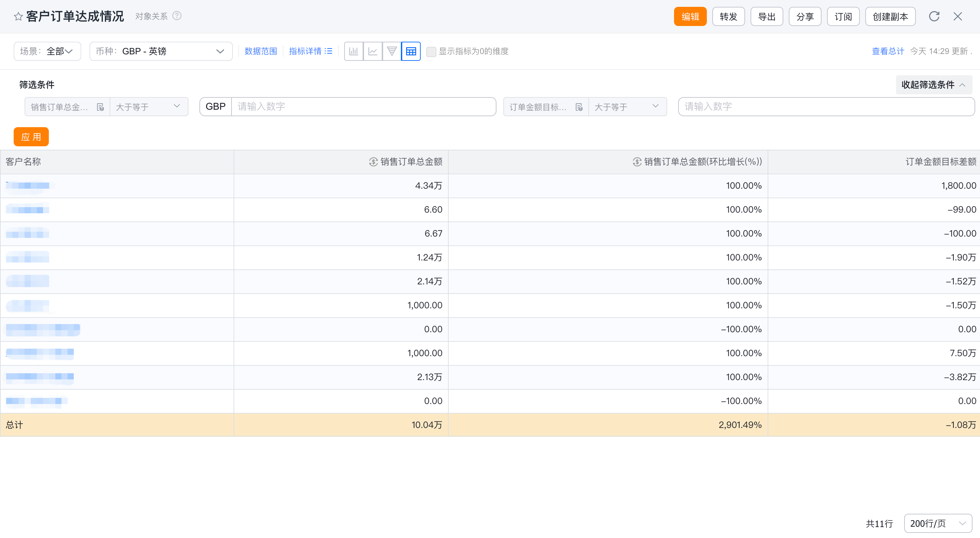Switch to line chart view
The height and width of the screenshot is (538, 980).
[x=373, y=51]
